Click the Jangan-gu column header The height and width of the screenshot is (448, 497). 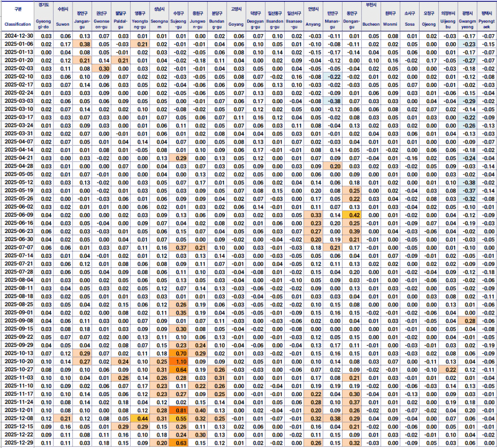82,16
